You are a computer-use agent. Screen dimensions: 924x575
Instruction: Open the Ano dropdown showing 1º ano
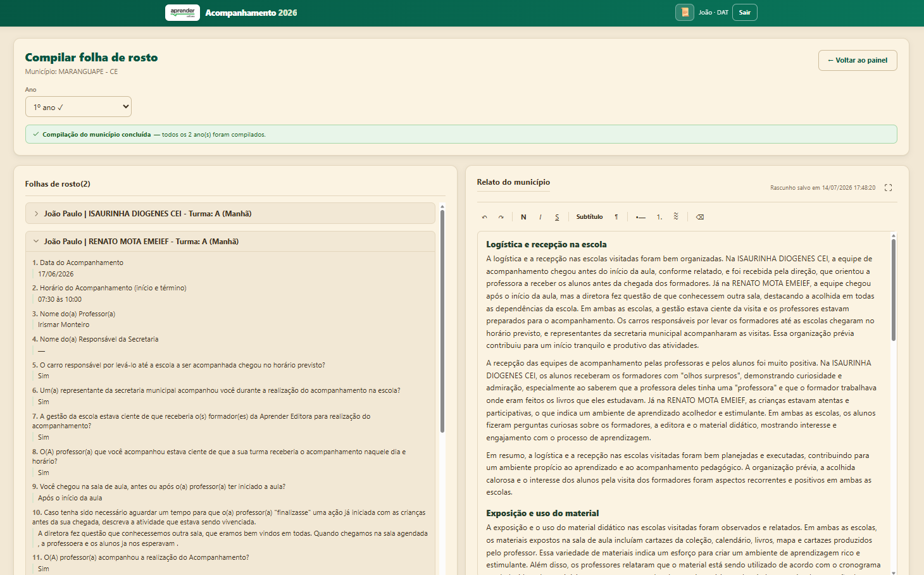tap(78, 107)
